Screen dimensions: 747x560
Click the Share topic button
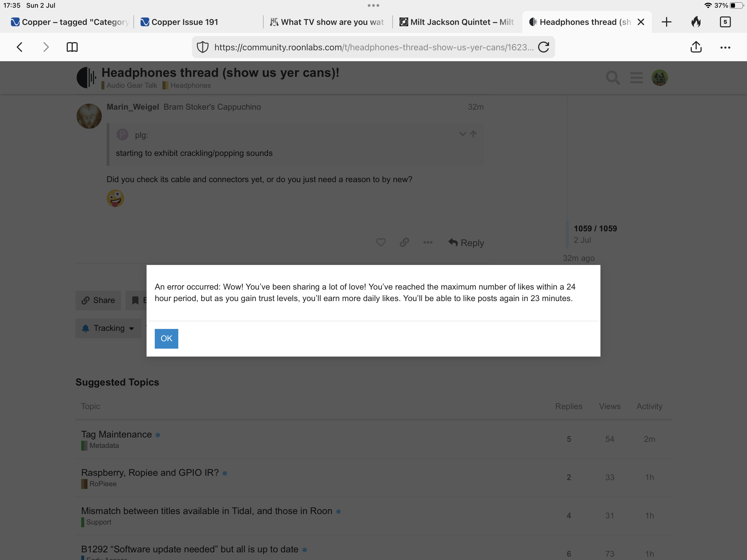(x=98, y=300)
